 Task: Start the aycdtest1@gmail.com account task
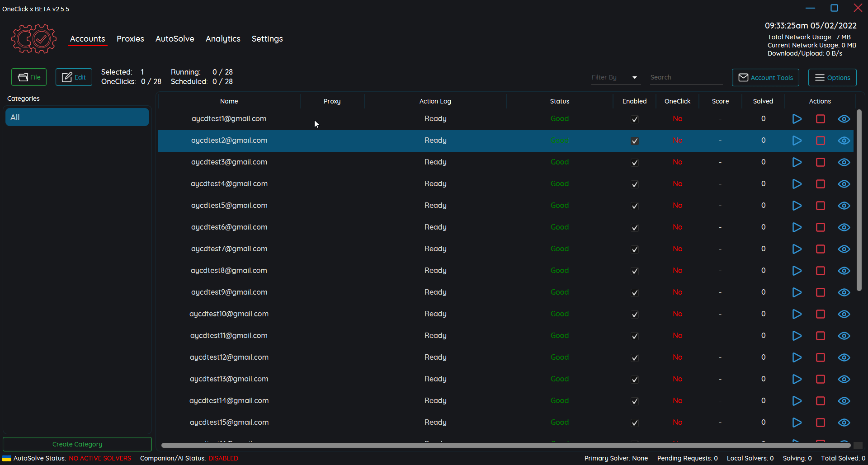(x=797, y=119)
